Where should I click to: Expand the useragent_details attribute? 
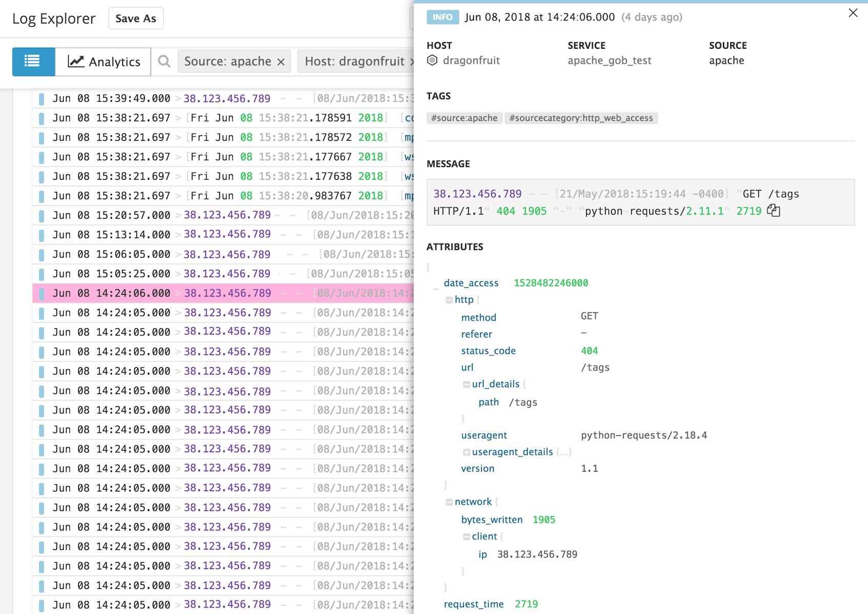(x=467, y=452)
